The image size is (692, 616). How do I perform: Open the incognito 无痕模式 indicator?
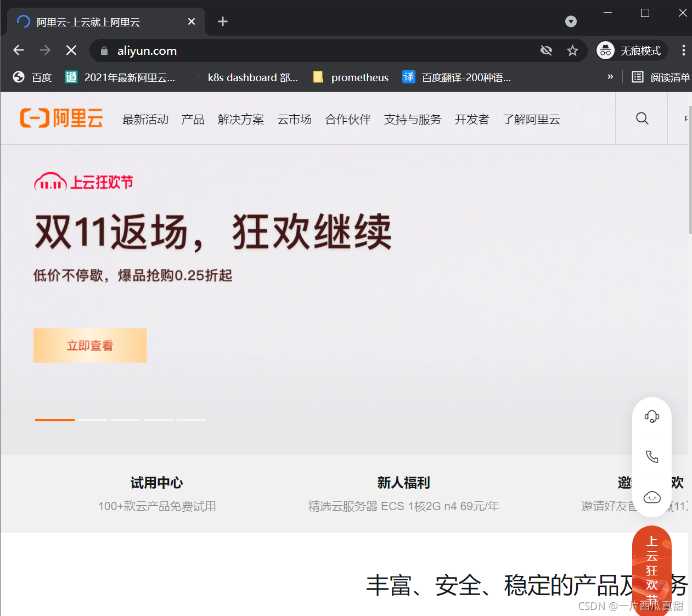click(x=631, y=51)
